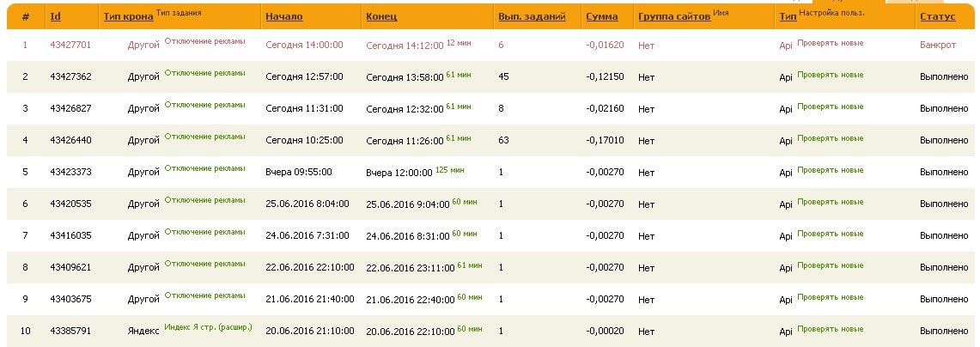
Task: Click the # column header
Action: 26,17
